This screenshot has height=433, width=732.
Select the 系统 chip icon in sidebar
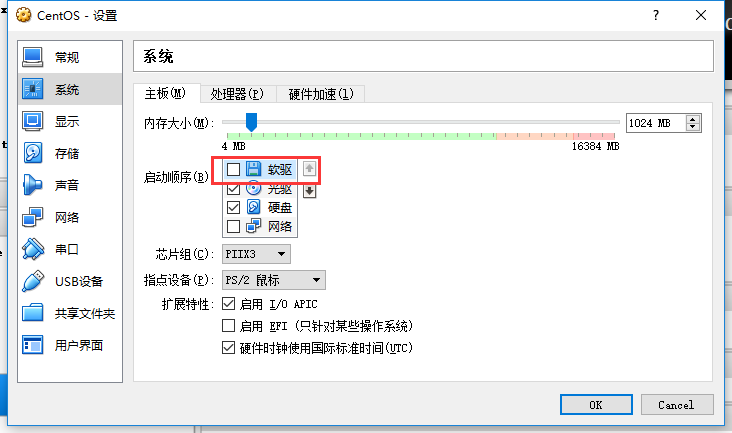(32, 89)
